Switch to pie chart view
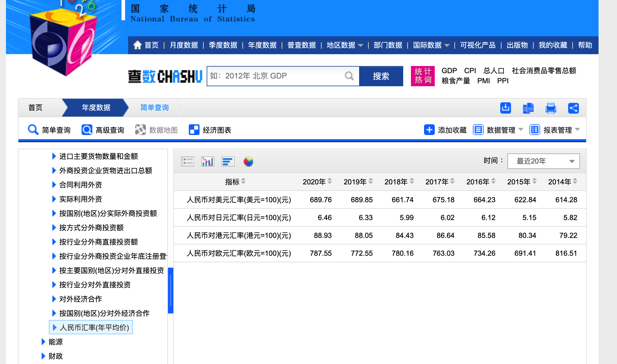617x364 pixels. pos(248,161)
